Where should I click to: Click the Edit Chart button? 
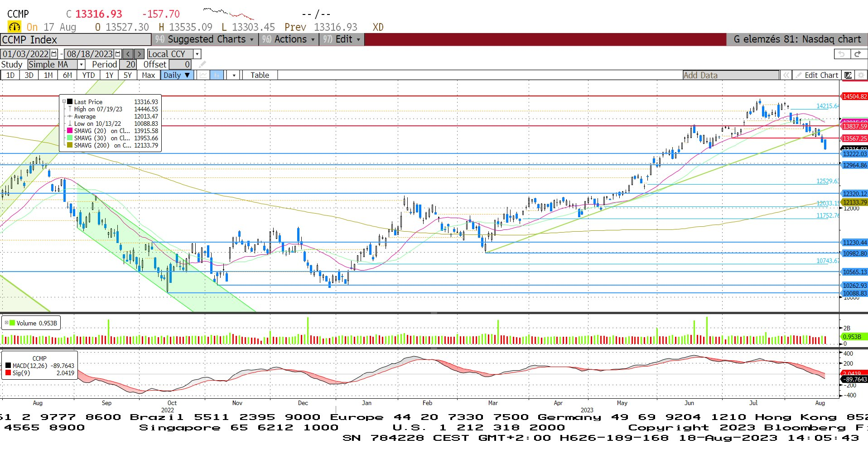tap(818, 75)
